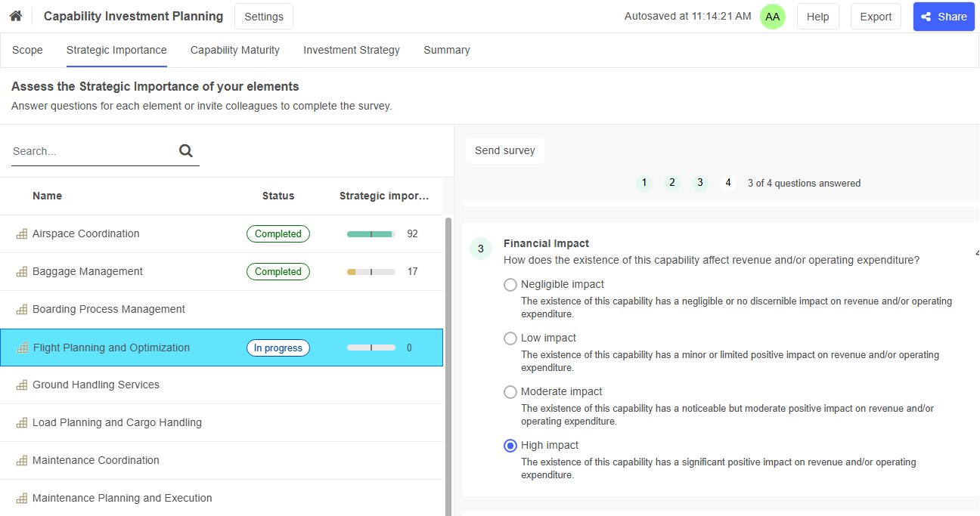Click the Ground Handling Services capability icon
The image size is (980, 516).
[x=22, y=385]
